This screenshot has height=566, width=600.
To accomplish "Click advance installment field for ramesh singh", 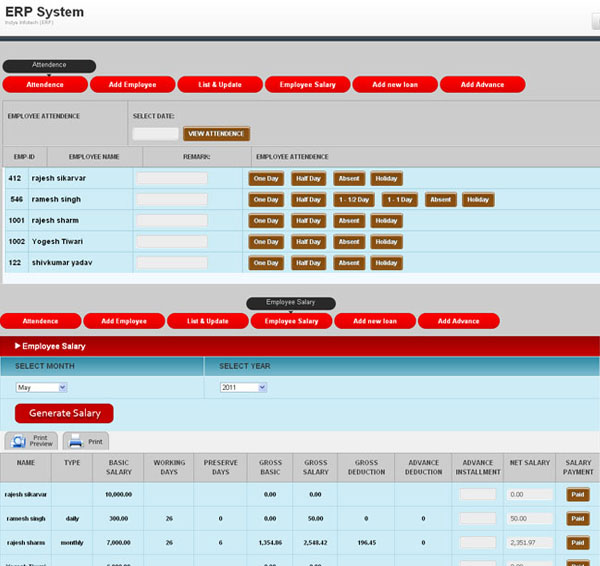I will [478, 519].
